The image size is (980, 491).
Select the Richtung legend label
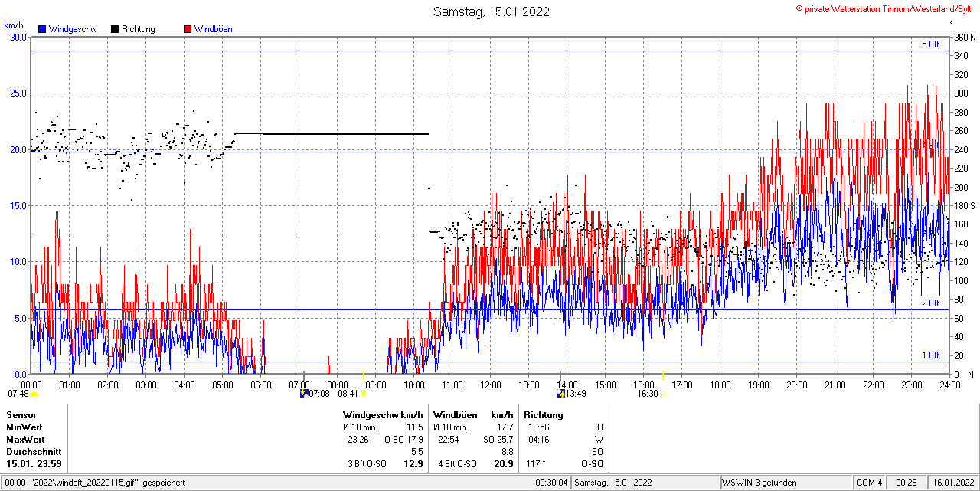[x=139, y=29]
